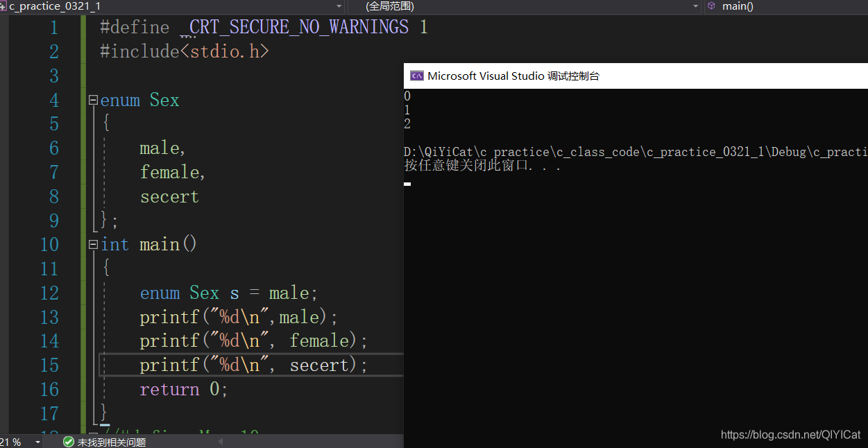Click the 按任意键关闭此窗口 message in console

[482, 166]
